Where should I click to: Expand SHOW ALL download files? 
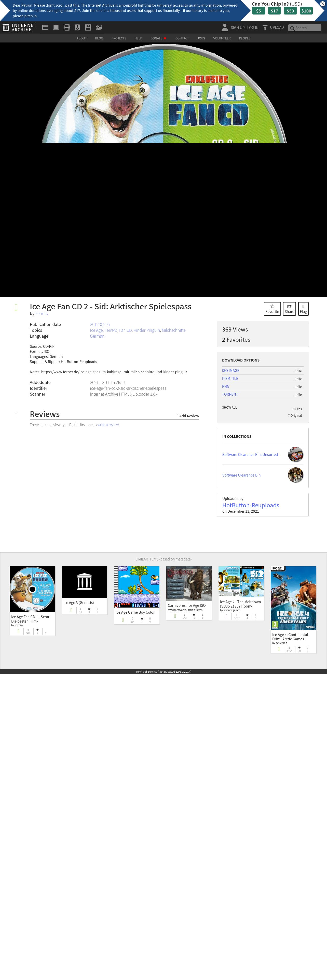tap(229, 408)
